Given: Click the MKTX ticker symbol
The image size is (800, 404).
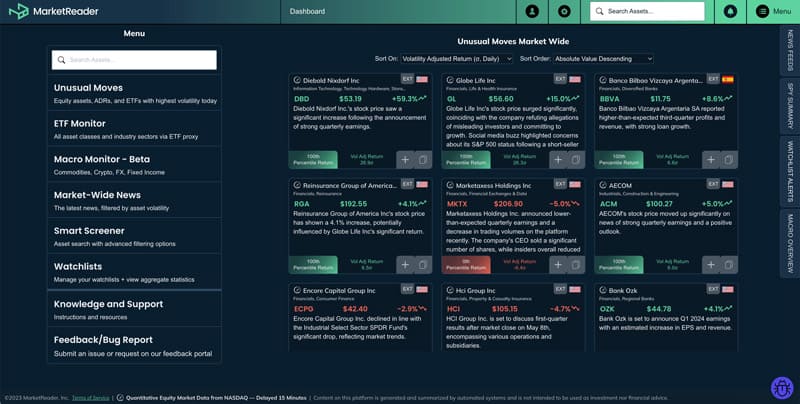Looking at the screenshot, I should pyautogui.click(x=457, y=204).
